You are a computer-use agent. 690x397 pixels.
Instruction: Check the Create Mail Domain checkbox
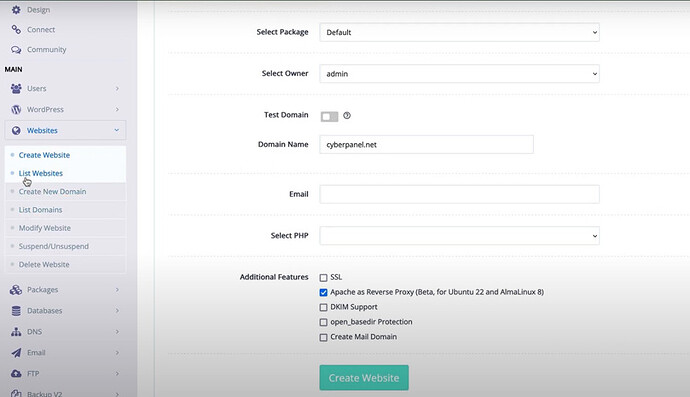(323, 337)
